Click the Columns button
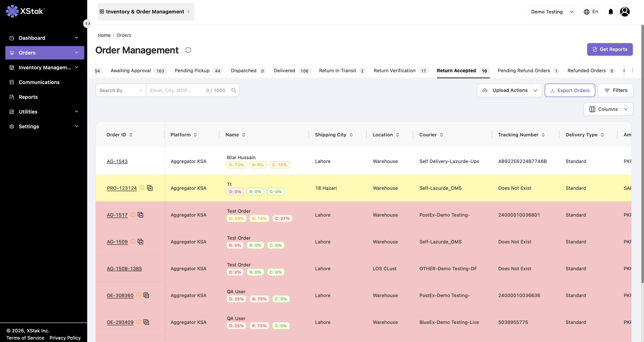This screenshot has height=342, width=644. [x=602, y=109]
